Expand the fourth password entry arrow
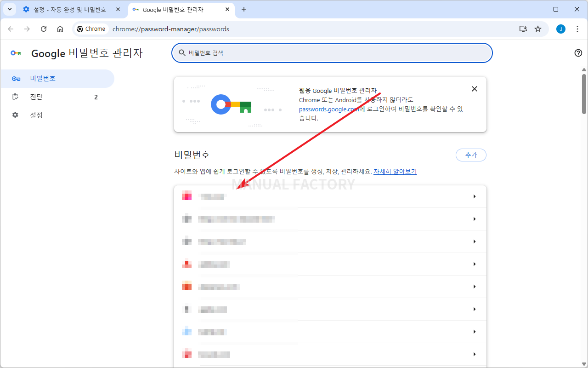 tap(475, 264)
